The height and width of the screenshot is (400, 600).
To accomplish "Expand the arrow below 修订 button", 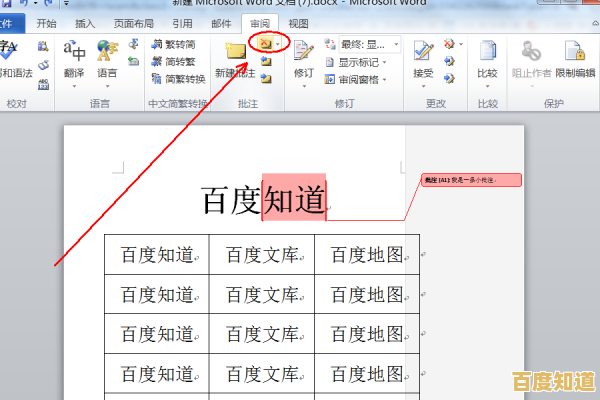I will tap(304, 87).
